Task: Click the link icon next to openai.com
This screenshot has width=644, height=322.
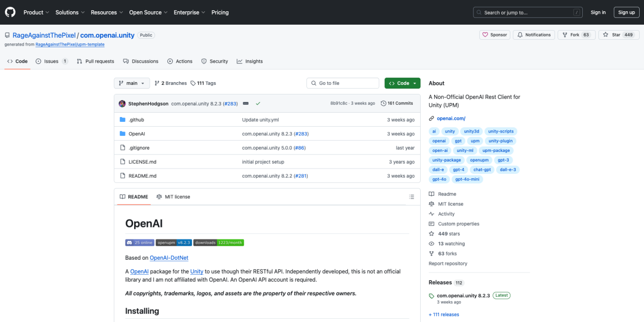Action: [430, 118]
